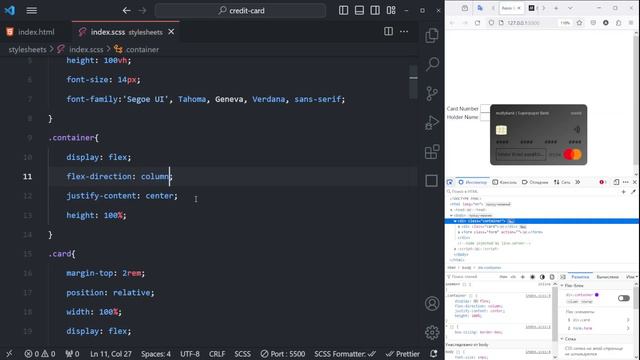Go back in VS Code navigation history
The height and width of the screenshot is (360, 640).
pos(127,11)
